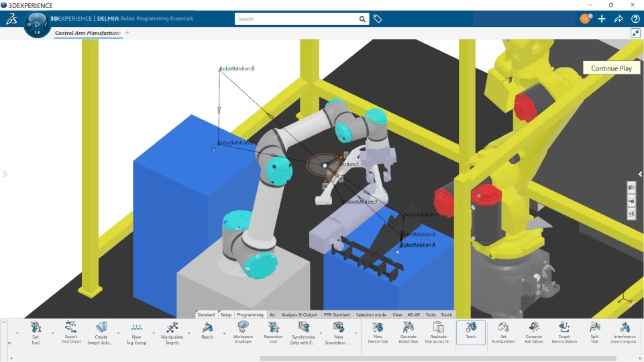This screenshot has height=362, width=644.
Task: Open the Set Tool command
Action: point(36,333)
